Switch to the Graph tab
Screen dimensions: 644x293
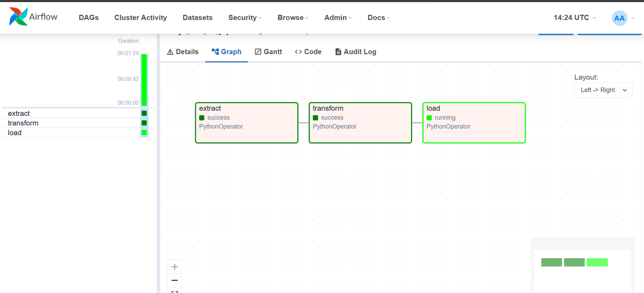pyautogui.click(x=226, y=52)
